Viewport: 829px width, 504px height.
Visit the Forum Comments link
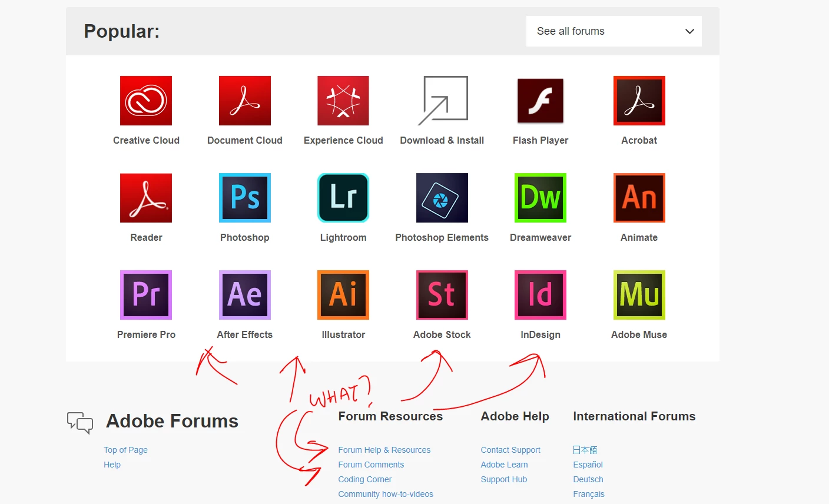[371, 465]
